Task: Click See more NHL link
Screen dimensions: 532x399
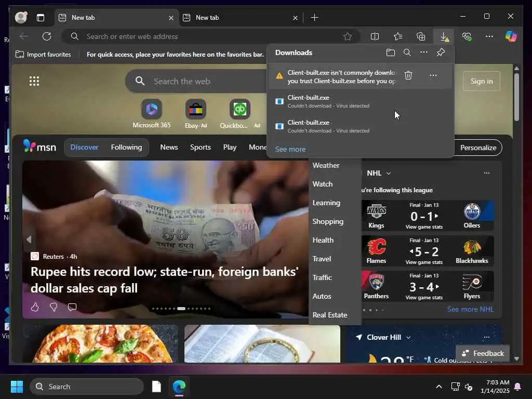Action: [470, 310]
